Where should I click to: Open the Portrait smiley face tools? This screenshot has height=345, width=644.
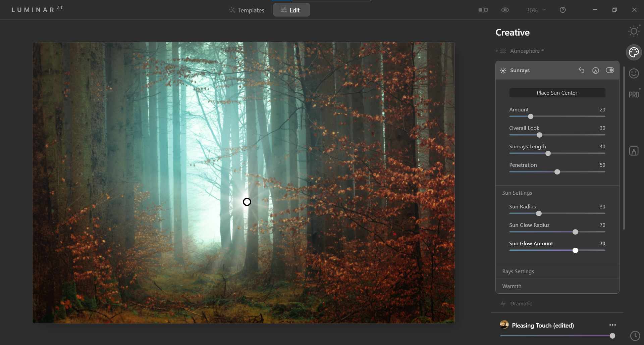click(634, 73)
